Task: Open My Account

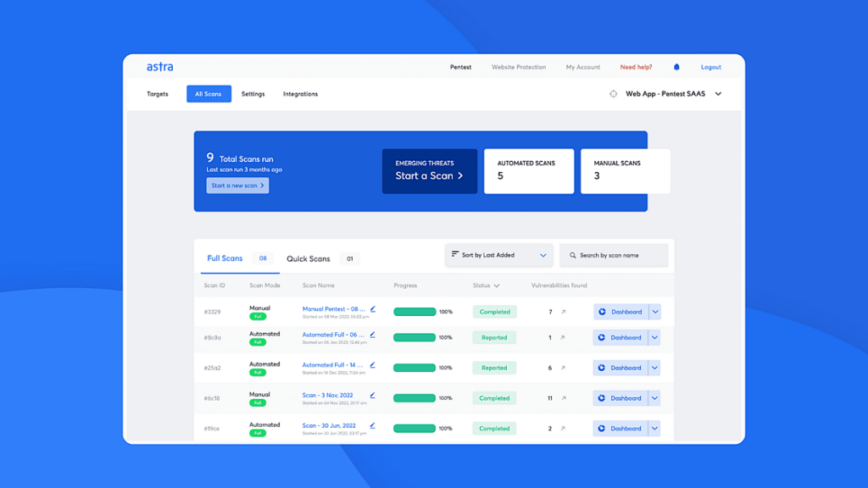Action: point(583,67)
